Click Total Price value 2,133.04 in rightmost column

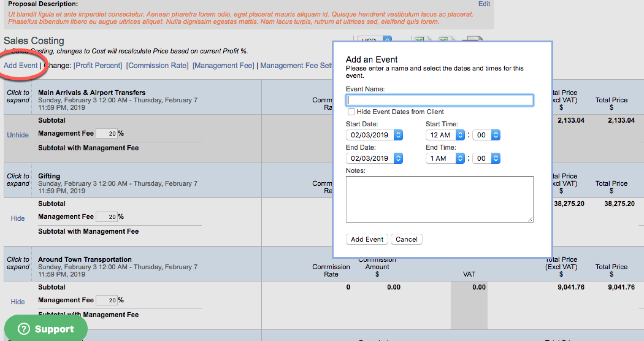pyautogui.click(x=621, y=120)
